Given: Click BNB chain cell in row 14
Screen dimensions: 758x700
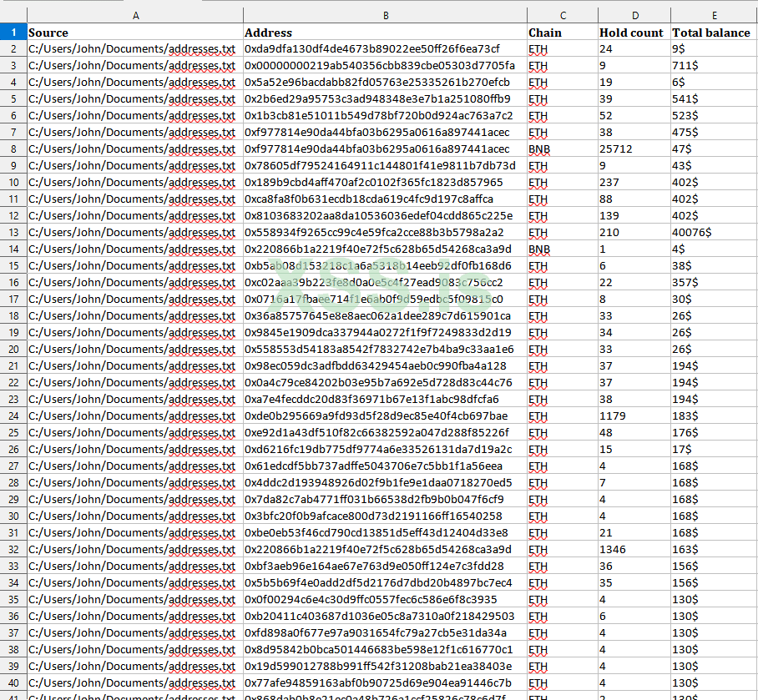Looking at the screenshot, I should coord(563,249).
